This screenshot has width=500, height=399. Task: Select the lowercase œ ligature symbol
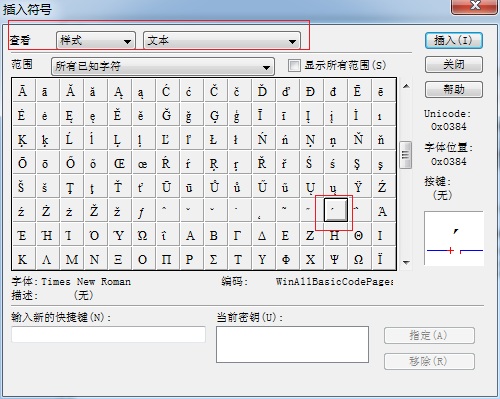pos(143,163)
